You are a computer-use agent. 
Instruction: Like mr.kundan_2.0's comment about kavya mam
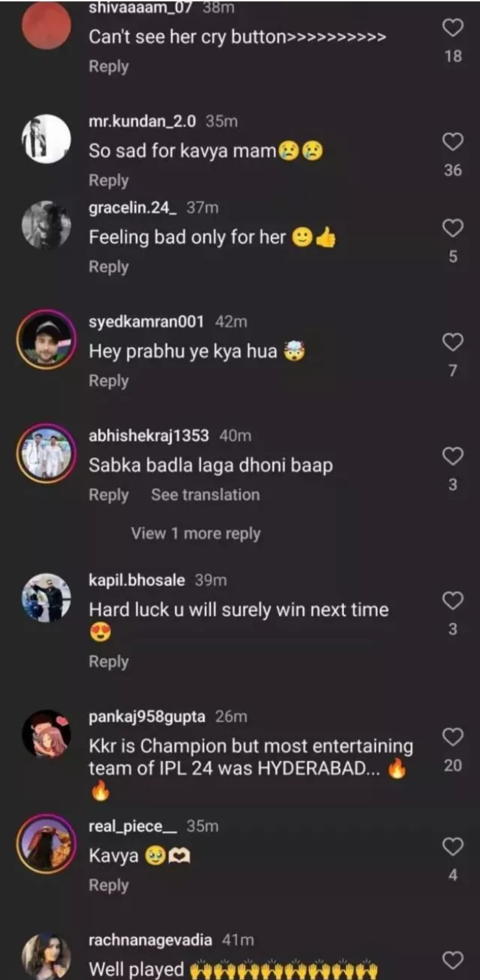point(452,142)
